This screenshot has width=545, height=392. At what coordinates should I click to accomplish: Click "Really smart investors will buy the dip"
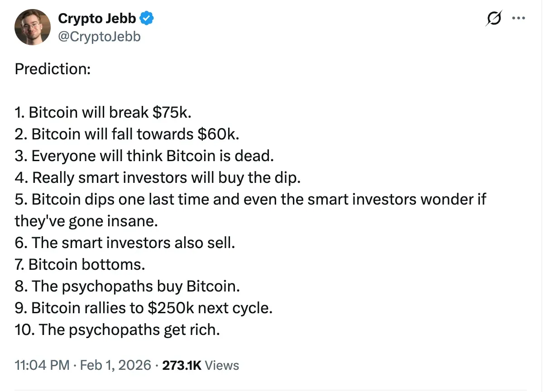tap(158, 177)
